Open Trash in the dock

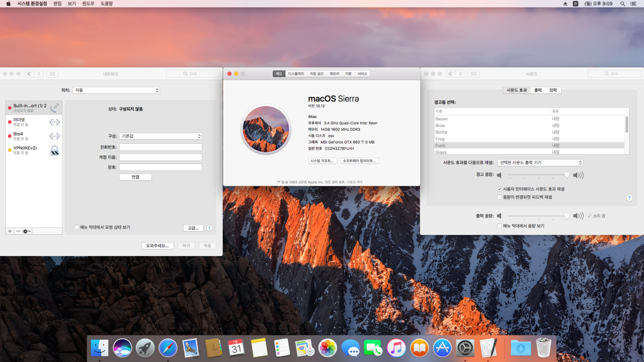543,348
